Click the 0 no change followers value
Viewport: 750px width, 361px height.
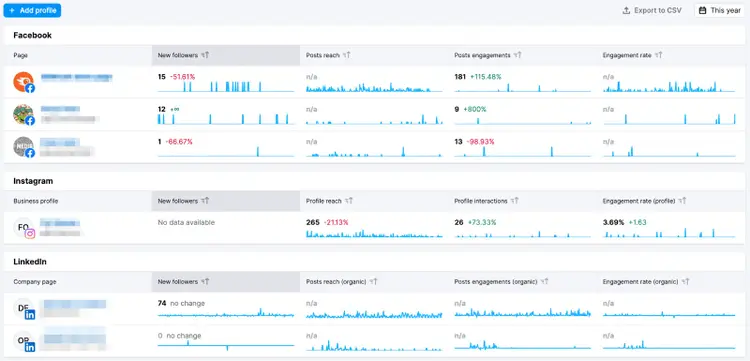[179, 336]
